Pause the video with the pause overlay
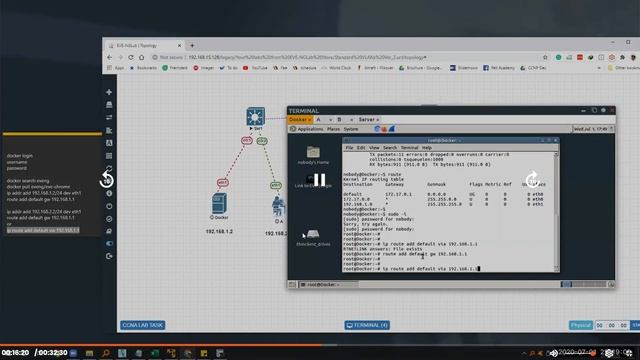Screen dimensions: 640x360 coord(320,180)
